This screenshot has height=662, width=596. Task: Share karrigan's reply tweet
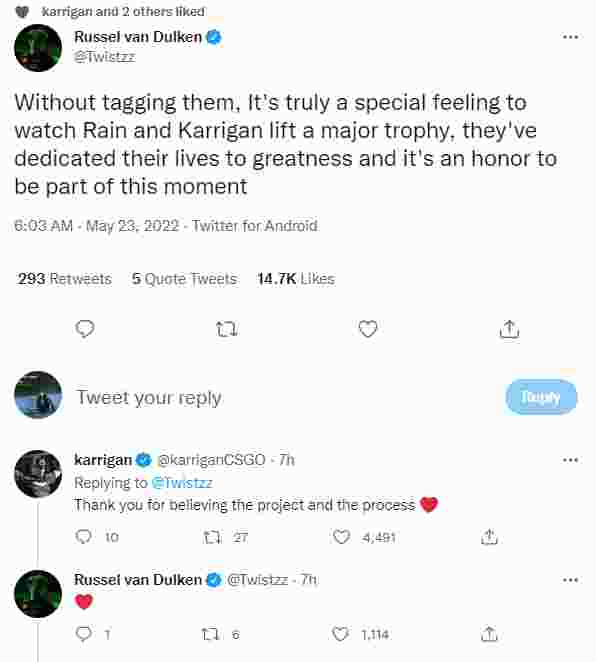489,537
